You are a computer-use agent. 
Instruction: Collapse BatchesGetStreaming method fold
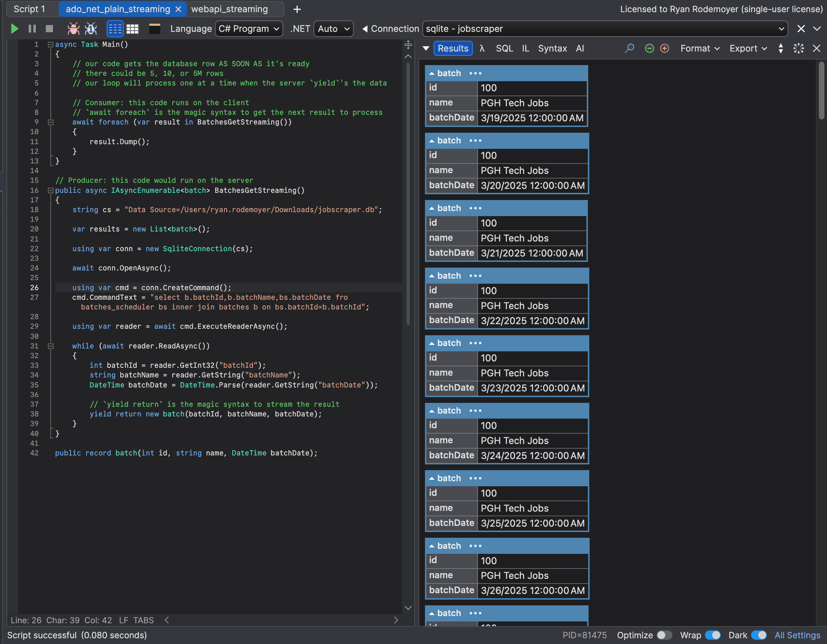click(x=50, y=190)
